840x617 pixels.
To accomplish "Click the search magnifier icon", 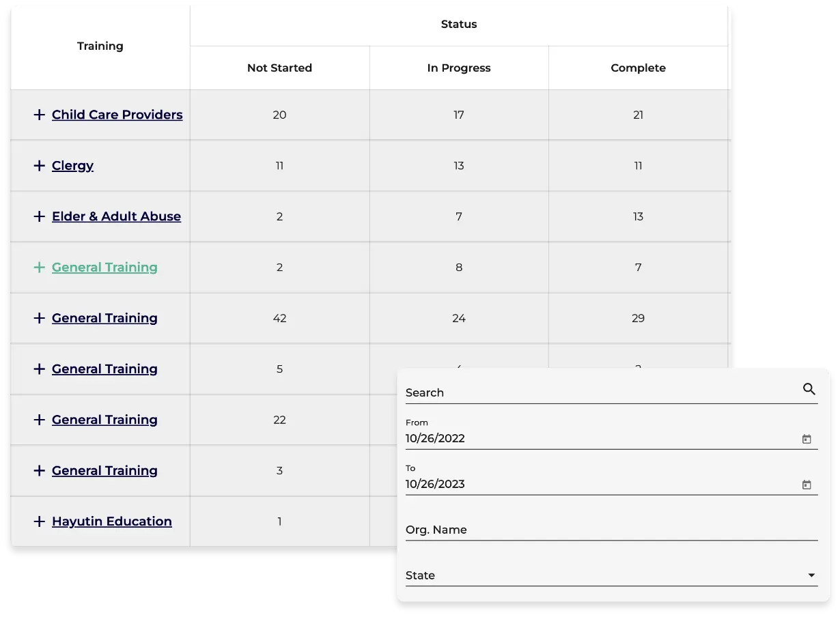I will (809, 389).
